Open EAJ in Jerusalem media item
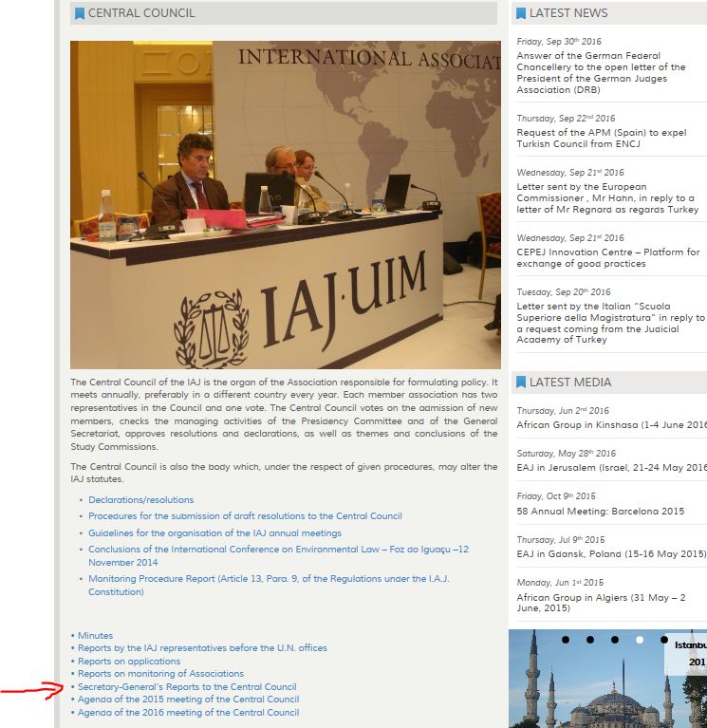The width and height of the screenshot is (707, 728). tap(612, 468)
